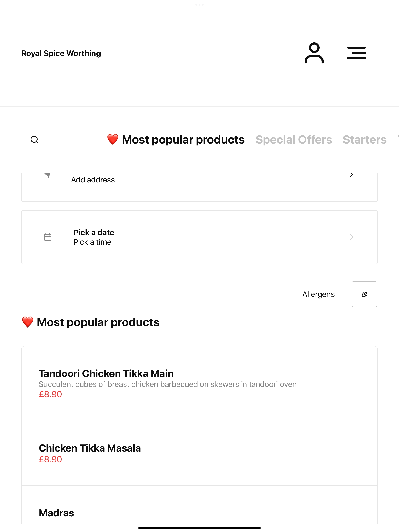Click the Royal Spice Worthing title link
This screenshot has height=532, width=399.
click(x=61, y=53)
